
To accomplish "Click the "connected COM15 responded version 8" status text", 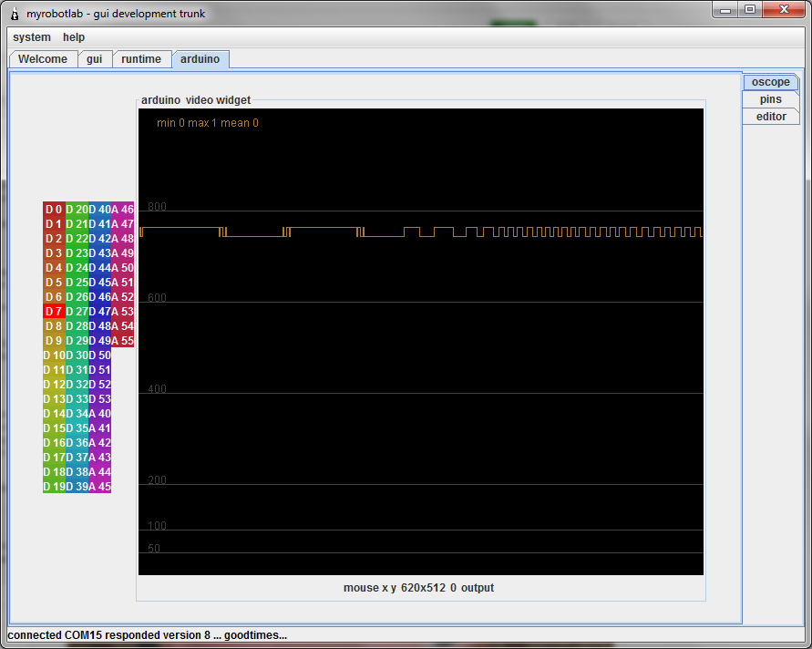I will [x=108, y=635].
